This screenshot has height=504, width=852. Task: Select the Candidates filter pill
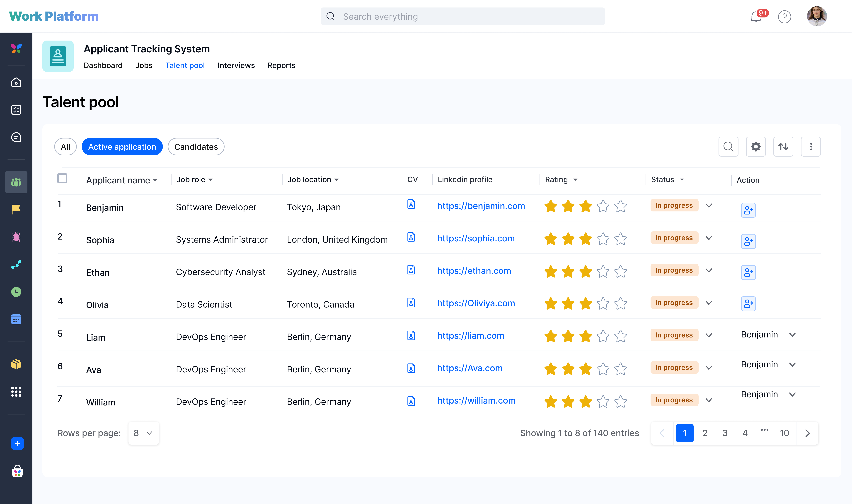point(196,147)
